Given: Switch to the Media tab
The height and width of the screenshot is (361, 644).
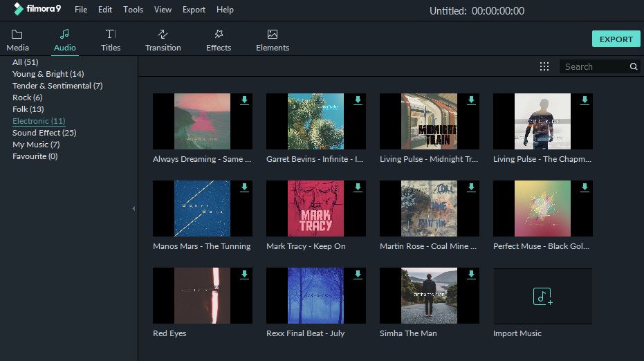Looking at the screenshot, I should (18, 40).
